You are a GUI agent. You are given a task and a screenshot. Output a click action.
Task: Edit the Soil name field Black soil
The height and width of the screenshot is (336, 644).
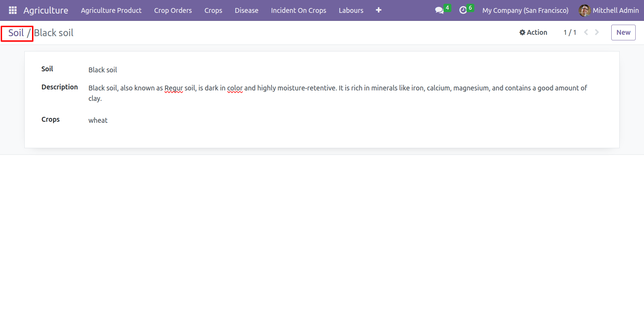tap(345, 70)
